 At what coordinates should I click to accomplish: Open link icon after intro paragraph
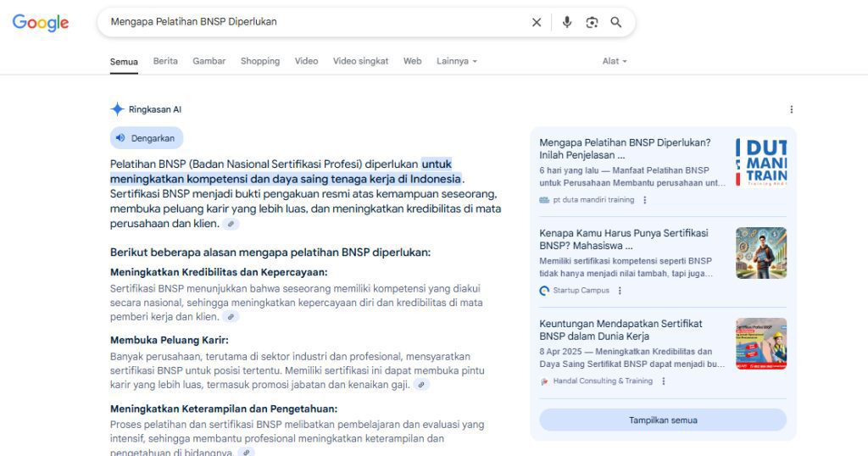coord(231,224)
